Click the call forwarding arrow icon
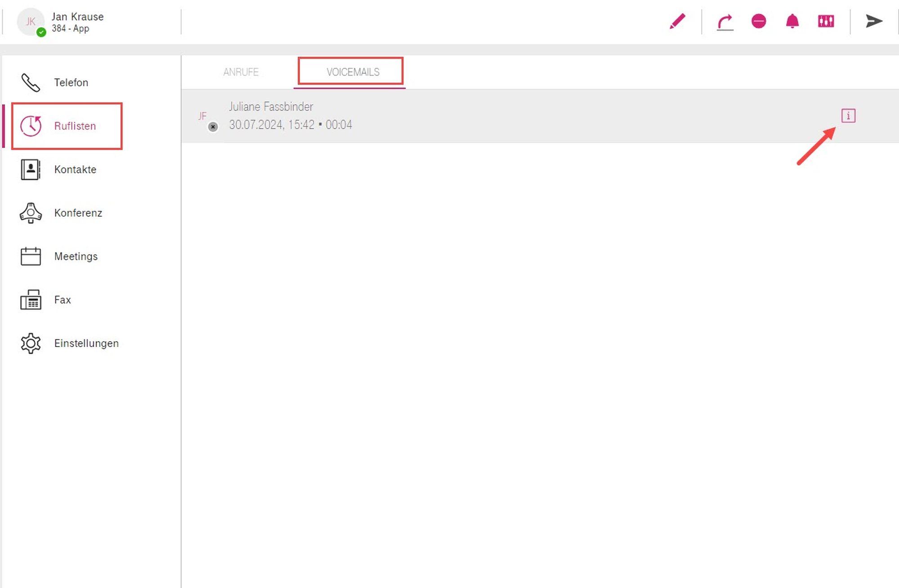899x588 pixels. coord(725,22)
